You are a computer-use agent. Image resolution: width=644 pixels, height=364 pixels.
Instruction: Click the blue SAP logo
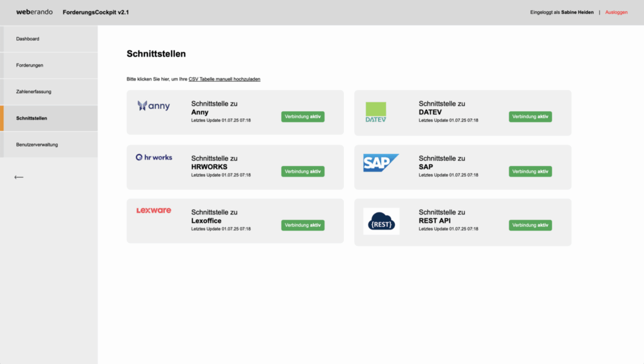point(380,163)
